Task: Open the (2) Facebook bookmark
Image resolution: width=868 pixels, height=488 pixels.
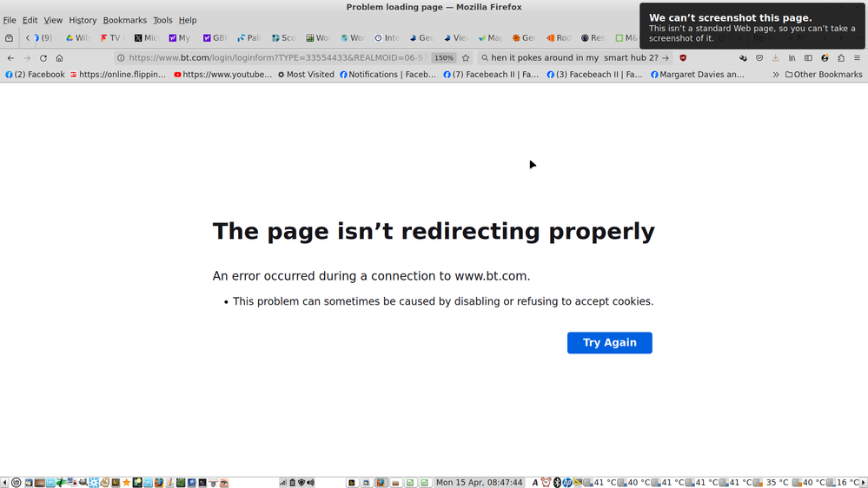Action: pos(35,74)
